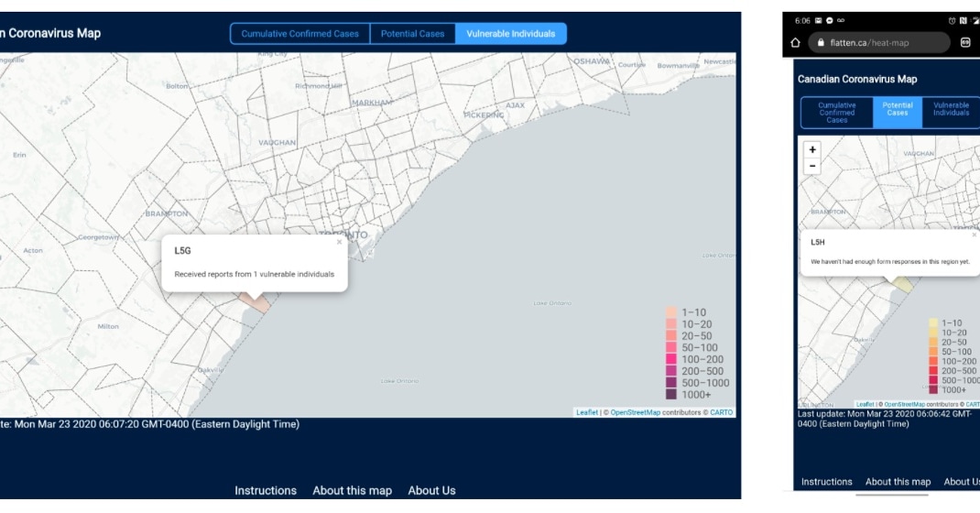Click the 1000+ legend swatch on the desktop map
This screenshot has height=513, width=980.
point(671,394)
